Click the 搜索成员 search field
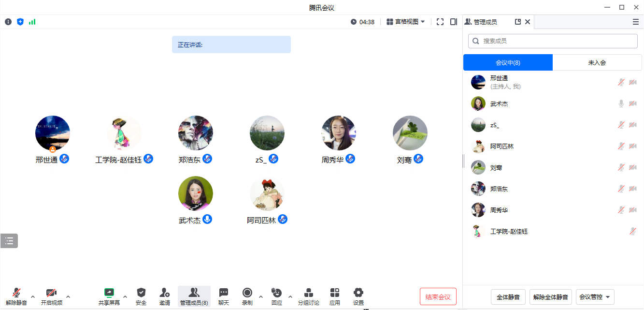644x310 pixels. [553, 41]
